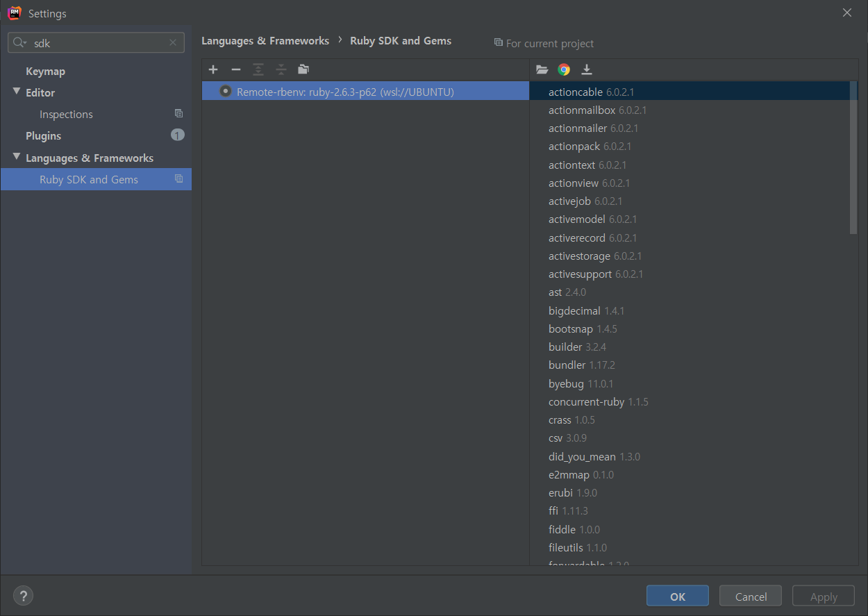Click the Cancel button

(x=751, y=596)
